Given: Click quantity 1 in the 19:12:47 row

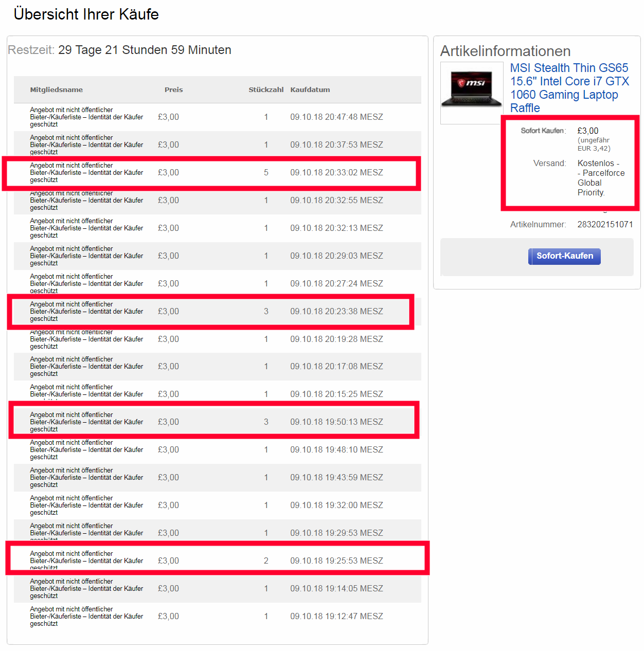Looking at the screenshot, I should click(266, 616).
